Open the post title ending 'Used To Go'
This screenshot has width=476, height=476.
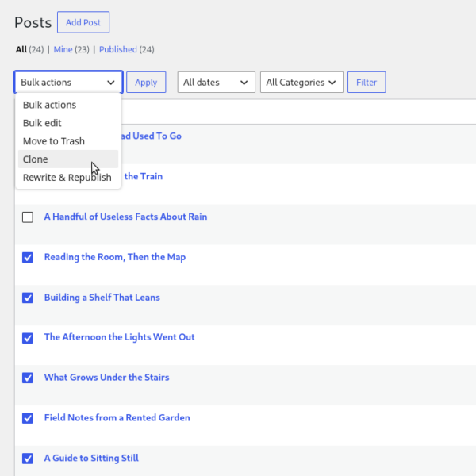[152, 136]
